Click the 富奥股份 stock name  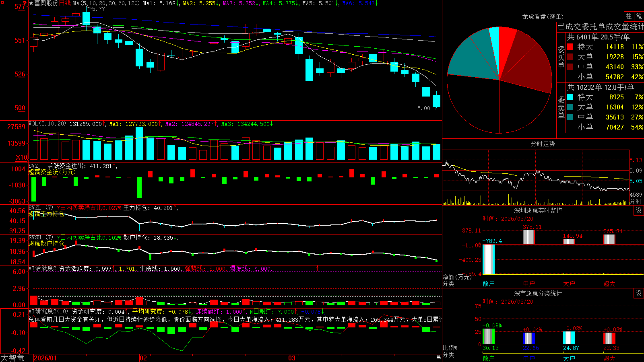(46, 3)
